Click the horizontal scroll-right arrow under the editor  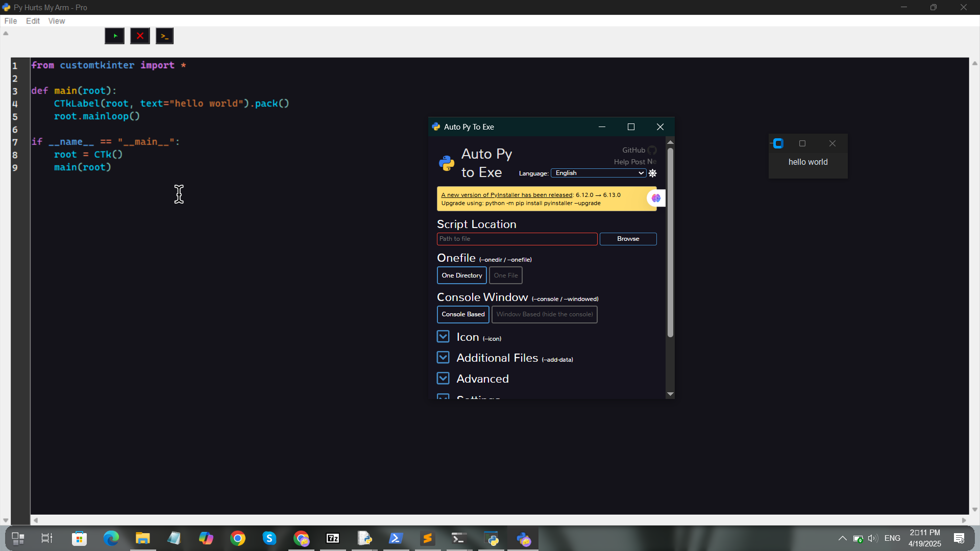964,520
